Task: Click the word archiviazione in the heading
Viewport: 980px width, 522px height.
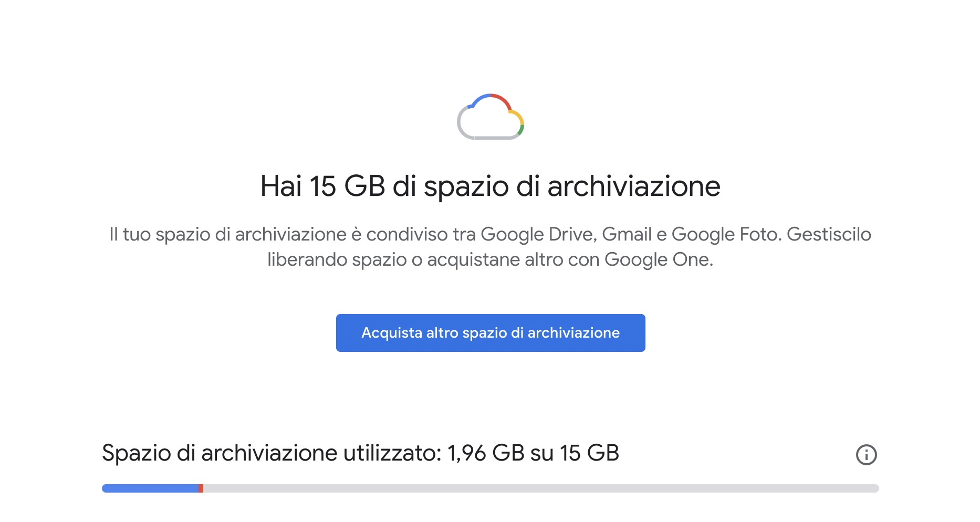Action: tap(633, 186)
